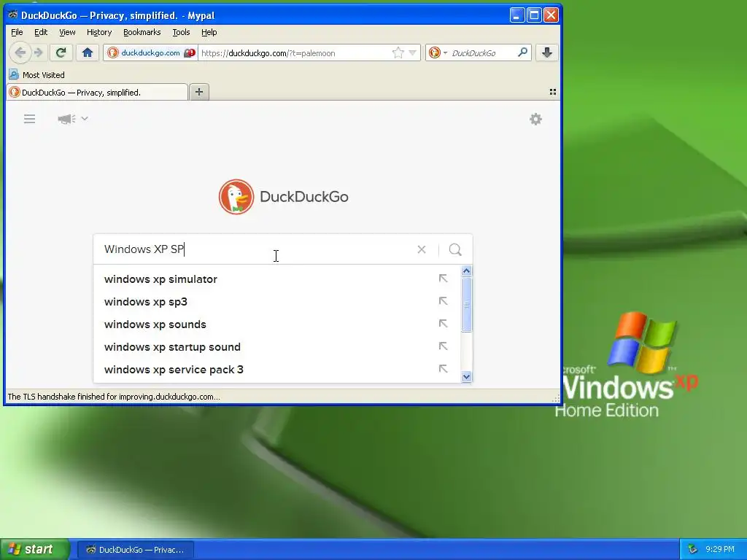Image resolution: width=747 pixels, height=560 pixels.
Task: Go back with the Back arrow button
Action: click(20, 52)
